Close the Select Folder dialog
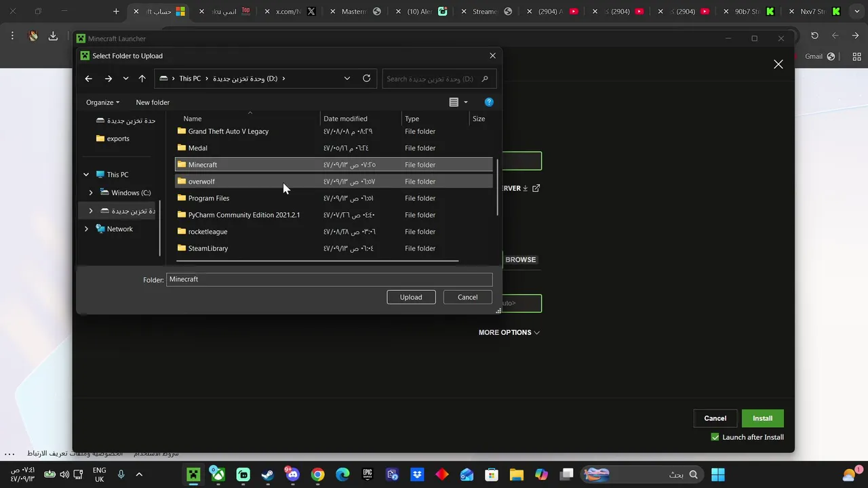Viewport: 868px width, 488px height. (493, 56)
